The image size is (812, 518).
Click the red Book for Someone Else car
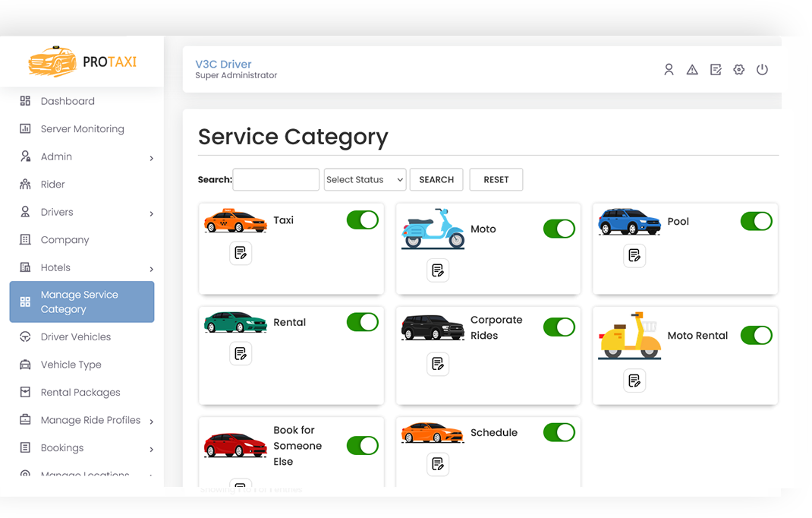pyautogui.click(x=235, y=444)
